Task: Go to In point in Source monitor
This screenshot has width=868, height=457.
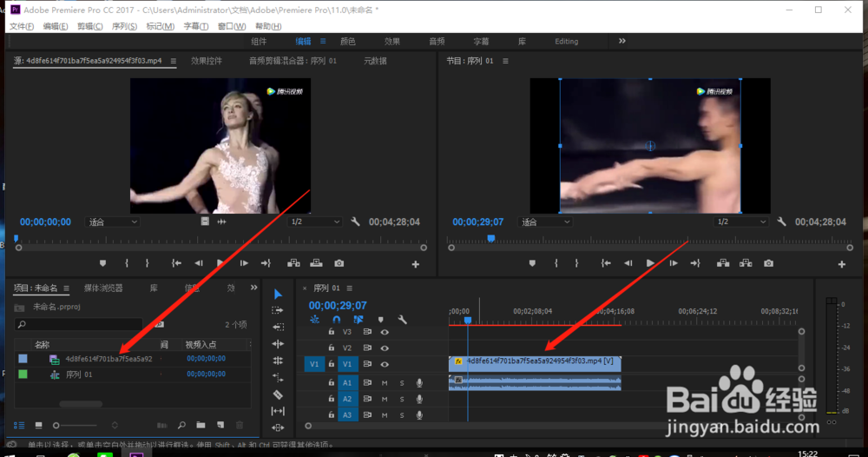Action: tap(176, 263)
